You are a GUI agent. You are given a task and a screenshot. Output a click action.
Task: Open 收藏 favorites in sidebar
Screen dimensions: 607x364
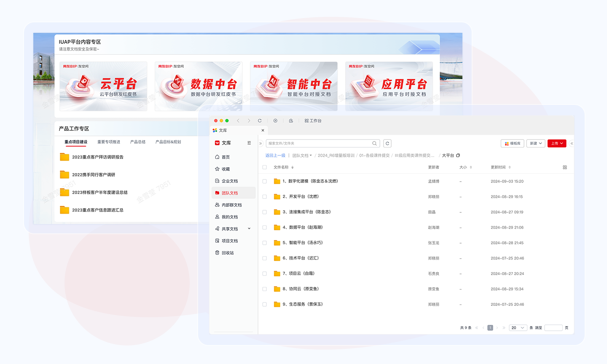coord(226,169)
